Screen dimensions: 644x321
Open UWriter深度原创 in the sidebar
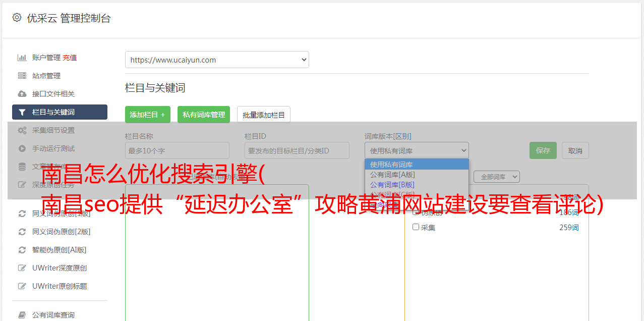[60, 268]
